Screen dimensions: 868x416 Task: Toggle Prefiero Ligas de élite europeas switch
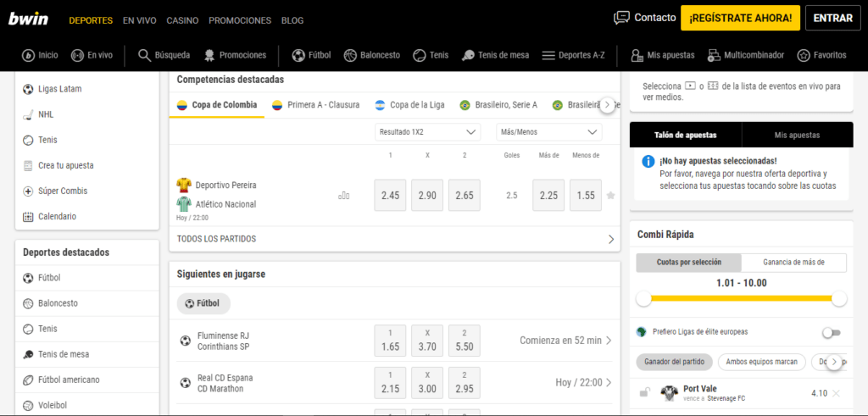(832, 332)
